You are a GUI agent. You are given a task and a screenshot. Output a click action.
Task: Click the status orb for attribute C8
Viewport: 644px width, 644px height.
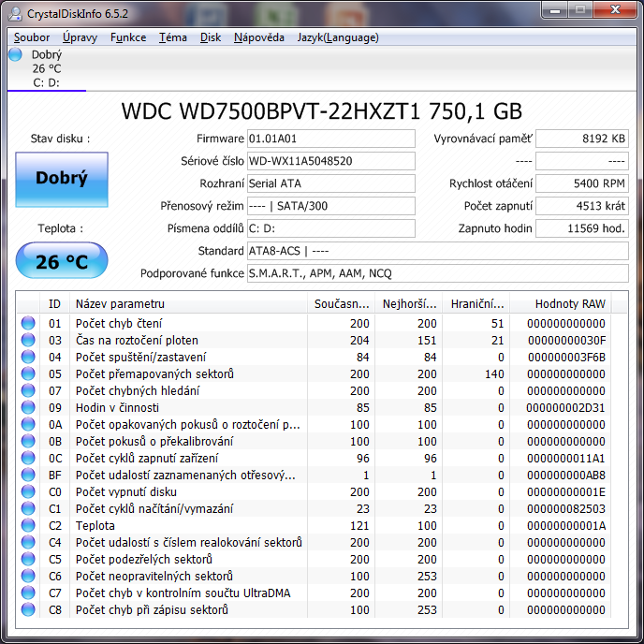[x=28, y=609]
